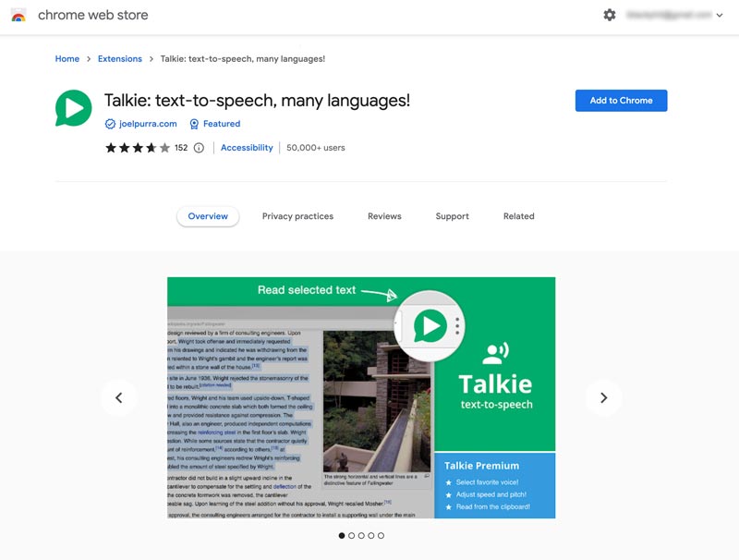Open the Accessibility category link
This screenshot has height=560, width=739.
click(x=247, y=148)
